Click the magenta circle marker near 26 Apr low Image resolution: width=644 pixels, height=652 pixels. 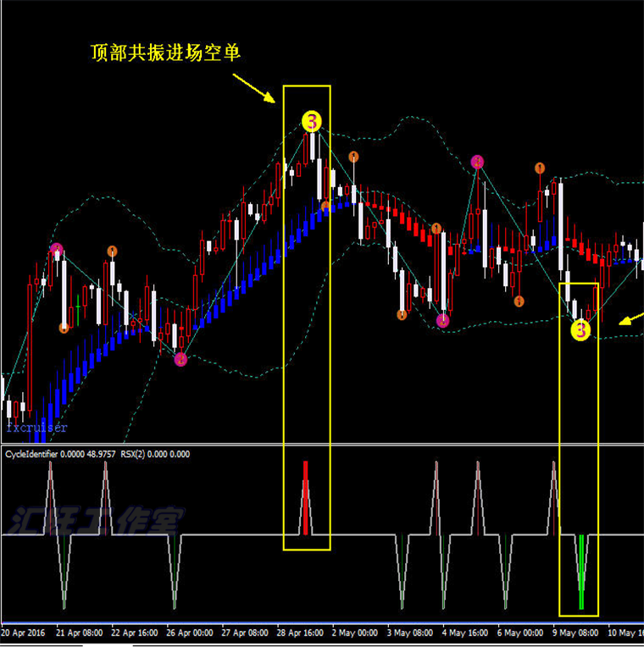[x=180, y=359]
